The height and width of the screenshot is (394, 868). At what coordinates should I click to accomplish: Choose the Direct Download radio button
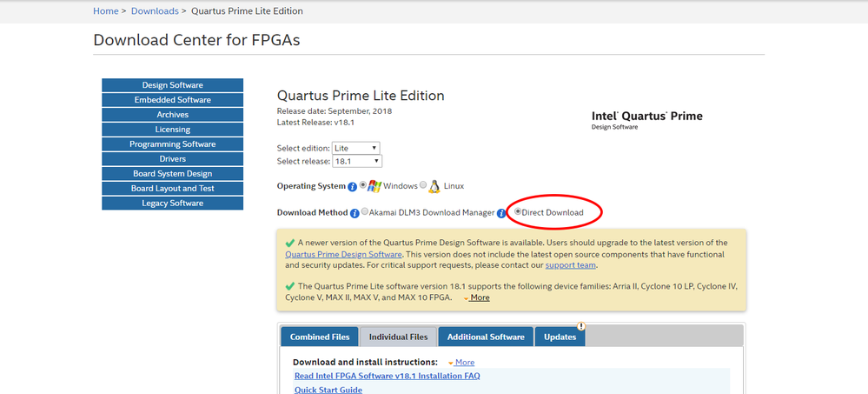pyautogui.click(x=518, y=211)
